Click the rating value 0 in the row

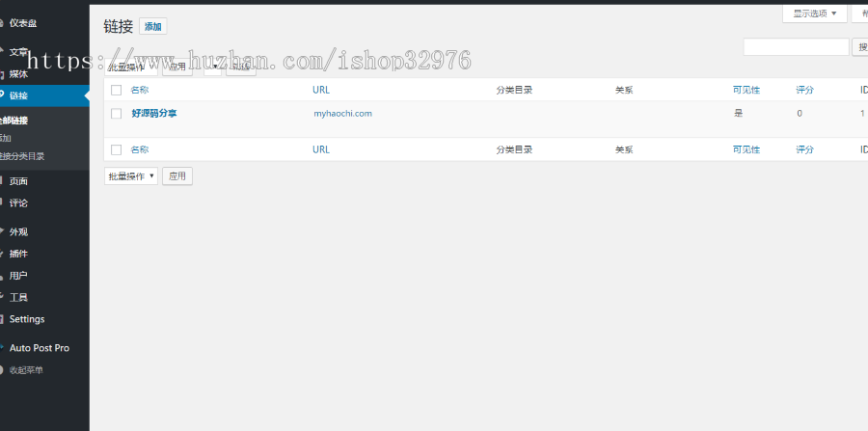pyautogui.click(x=800, y=114)
